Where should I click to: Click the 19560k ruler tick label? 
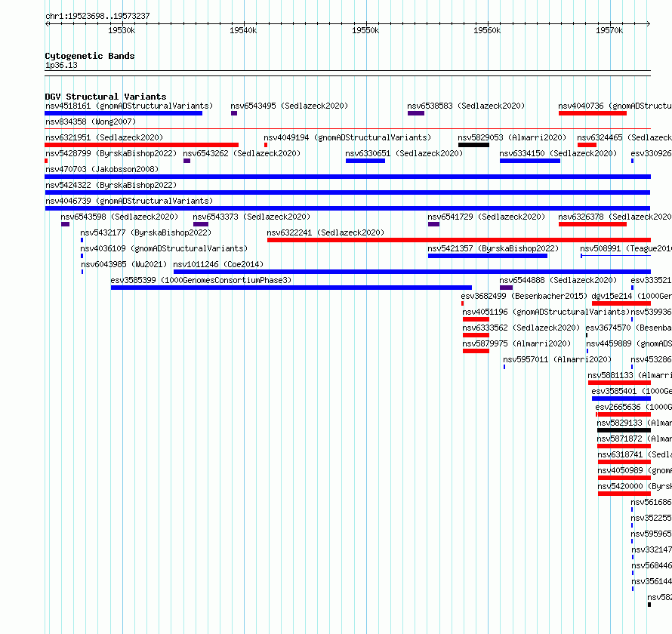point(487,30)
